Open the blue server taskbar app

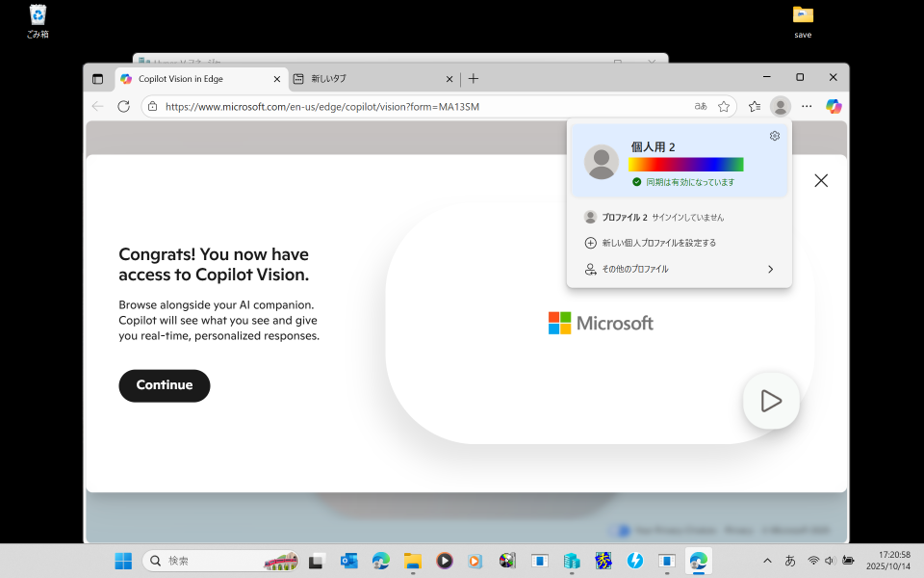pos(571,561)
